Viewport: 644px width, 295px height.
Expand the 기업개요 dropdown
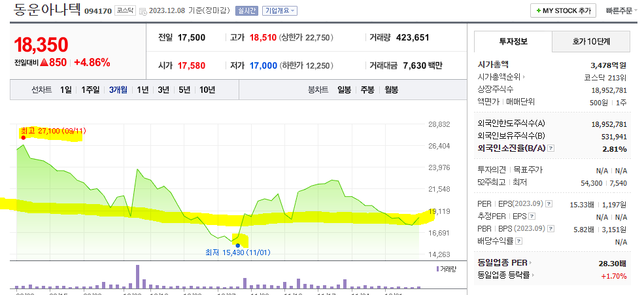pos(280,11)
